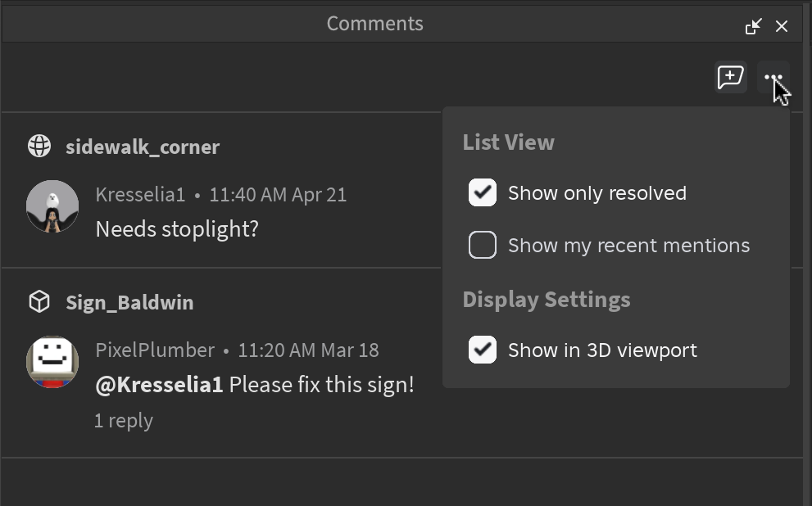This screenshot has height=506, width=812.
Task: Click the @Kresselia1 mention
Action: pyautogui.click(x=160, y=385)
